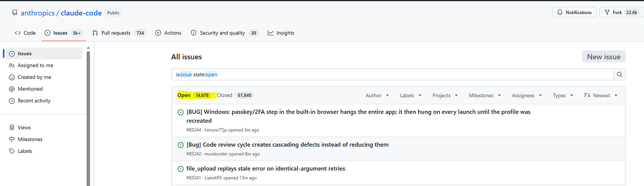Switch to the Issues tab
This screenshot has height=186, width=644.
click(64, 33)
